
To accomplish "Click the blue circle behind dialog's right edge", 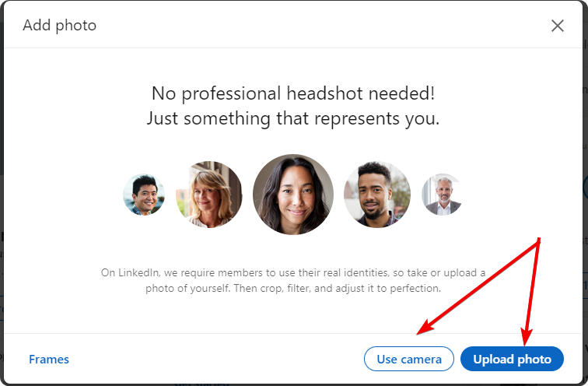I will (585, 187).
